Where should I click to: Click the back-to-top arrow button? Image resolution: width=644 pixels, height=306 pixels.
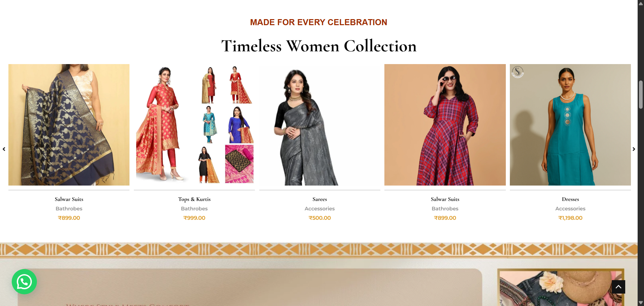tap(618, 287)
